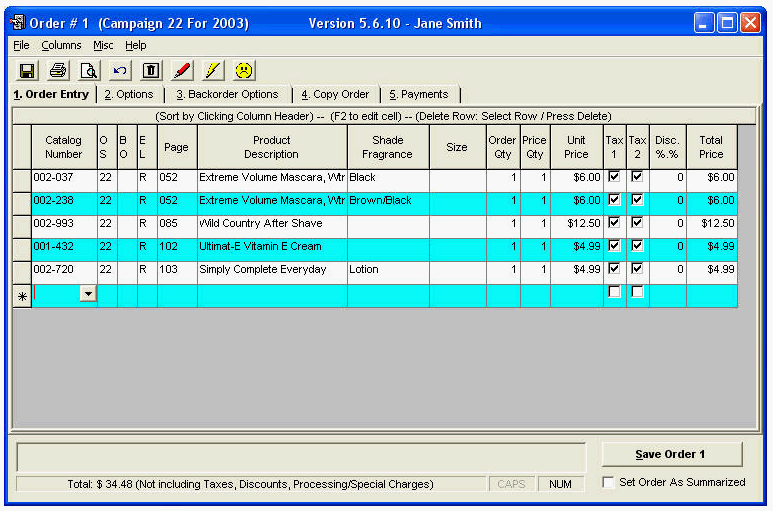Open the Catalog Number dropdown in new row

click(88, 294)
